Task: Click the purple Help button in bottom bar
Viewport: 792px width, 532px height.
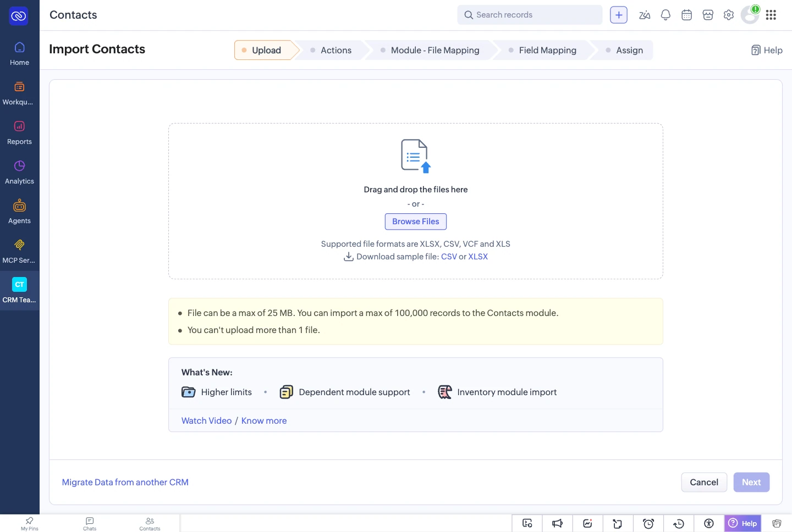Action: click(743, 523)
